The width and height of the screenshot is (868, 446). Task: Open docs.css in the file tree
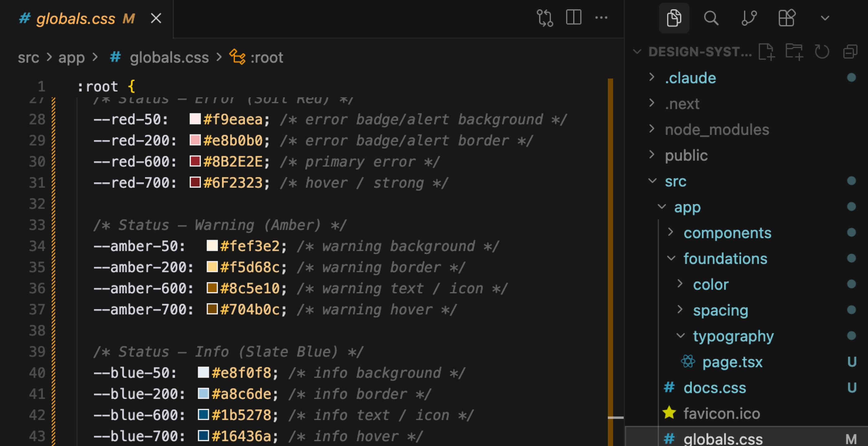click(x=746, y=388)
